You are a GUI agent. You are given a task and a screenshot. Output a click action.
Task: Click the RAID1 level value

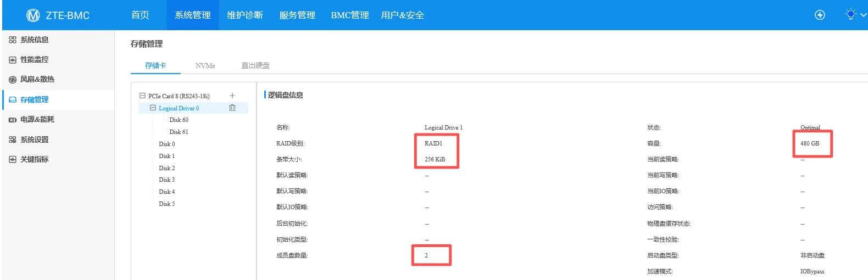point(433,143)
